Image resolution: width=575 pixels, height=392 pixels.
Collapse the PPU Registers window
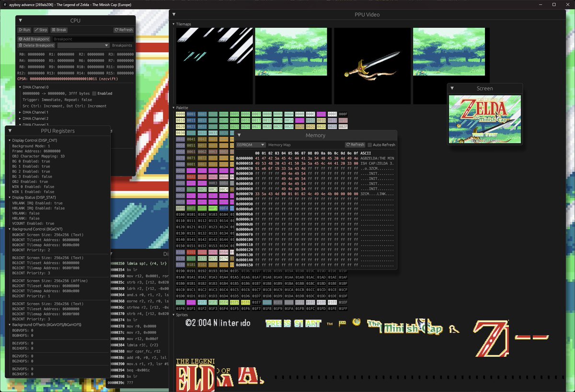[x=10, y=131]
